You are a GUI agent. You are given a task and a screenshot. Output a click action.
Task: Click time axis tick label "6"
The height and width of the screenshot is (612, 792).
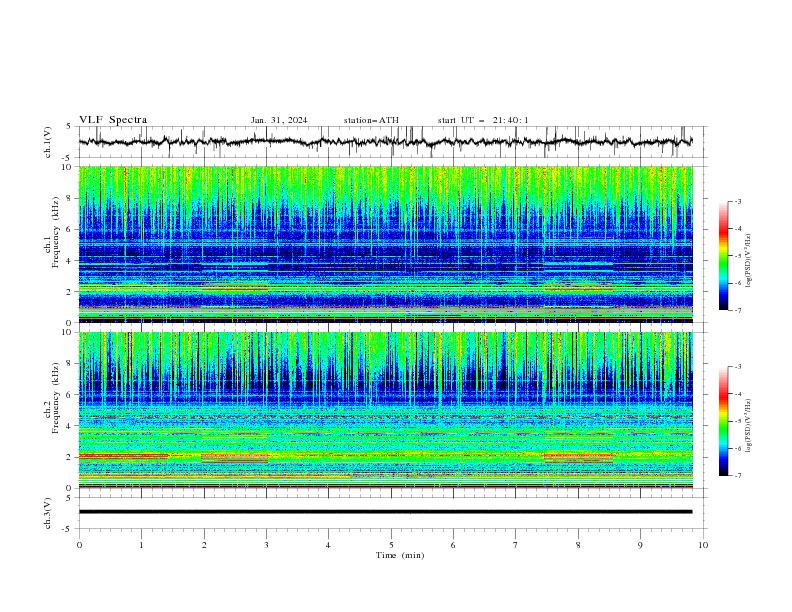pos(454,545)
